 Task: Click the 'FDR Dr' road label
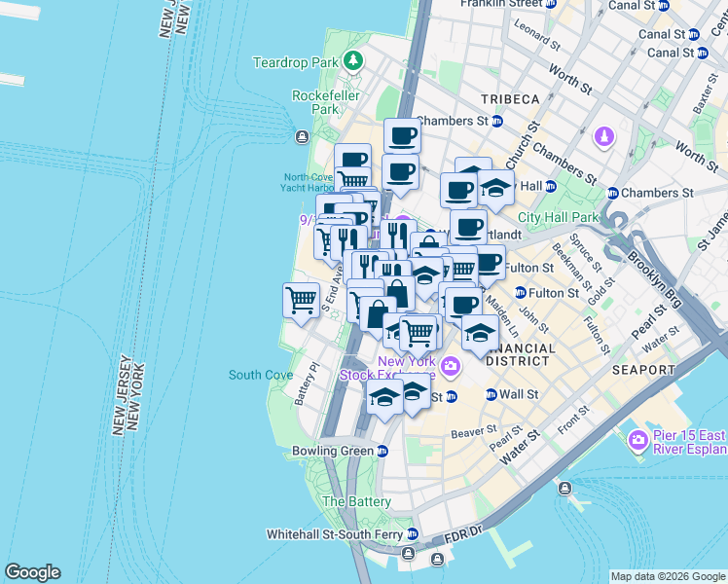coord(463,534)
